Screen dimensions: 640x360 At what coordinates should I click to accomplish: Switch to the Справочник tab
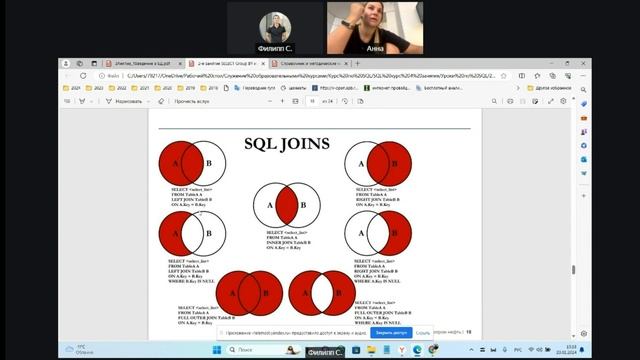tap(309, 64)
